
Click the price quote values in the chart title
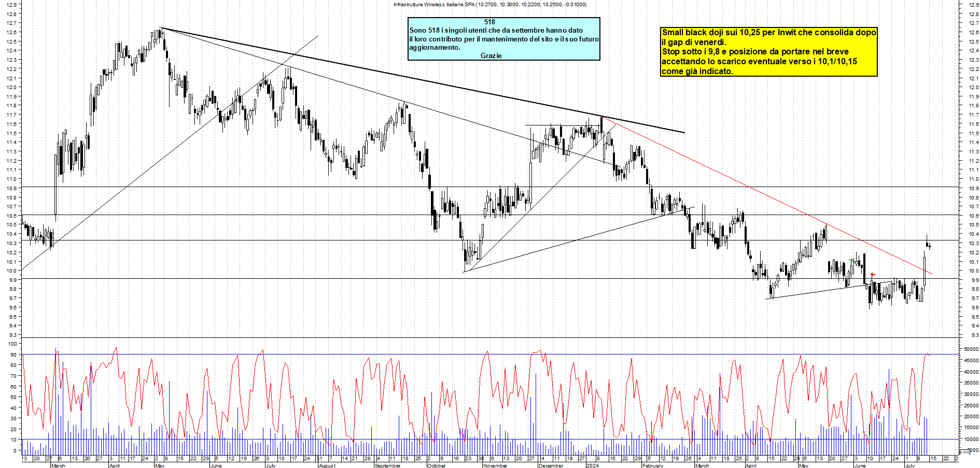[x=531, y=5]
